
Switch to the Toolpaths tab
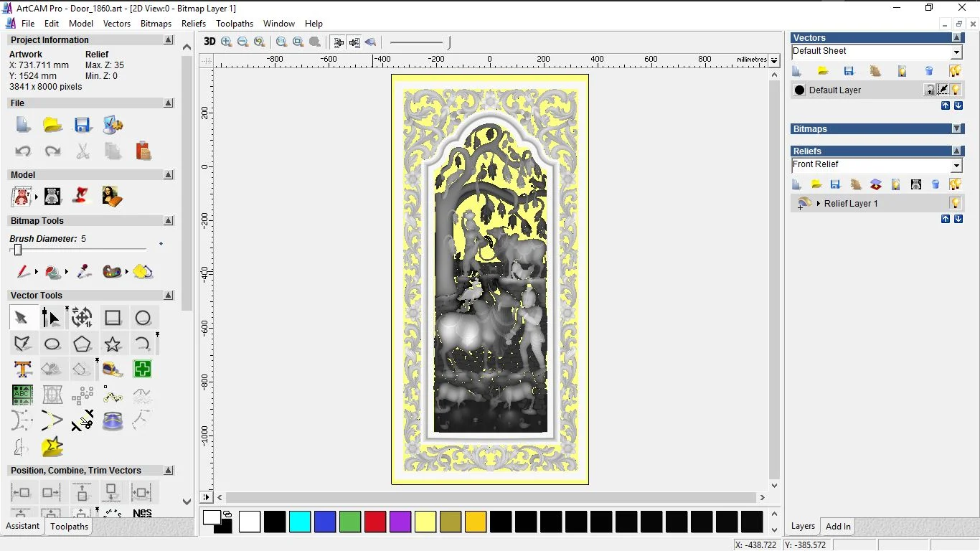coord(69,526)
